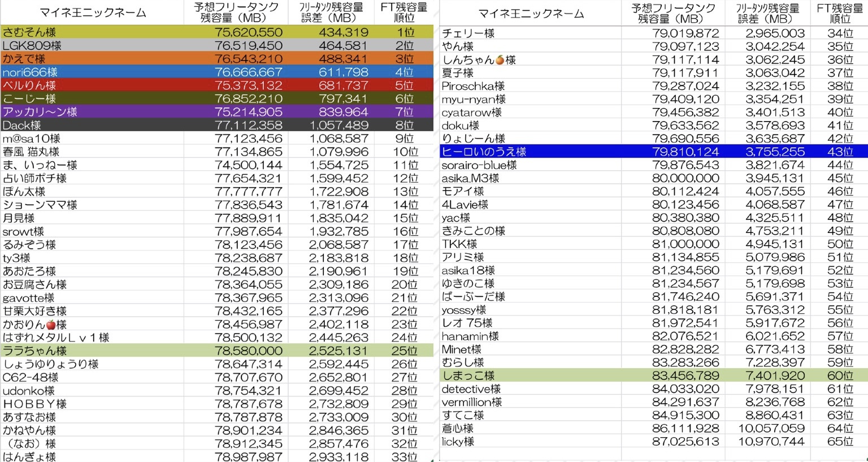Click the nickname ゆきのこ様
The image size is (868, 462).
pyautogui.click(x=468, y=283)
